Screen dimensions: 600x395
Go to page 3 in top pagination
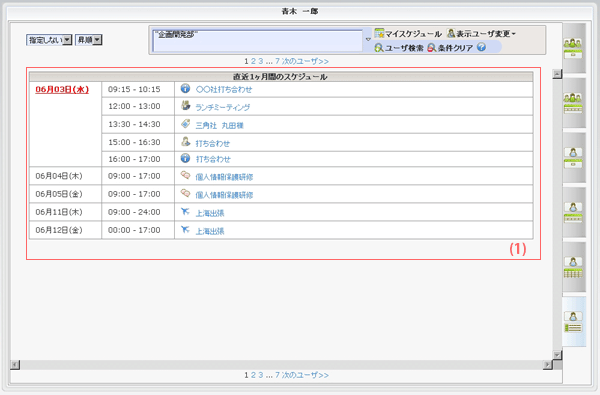pyautogui.click(x=261, y=61)
